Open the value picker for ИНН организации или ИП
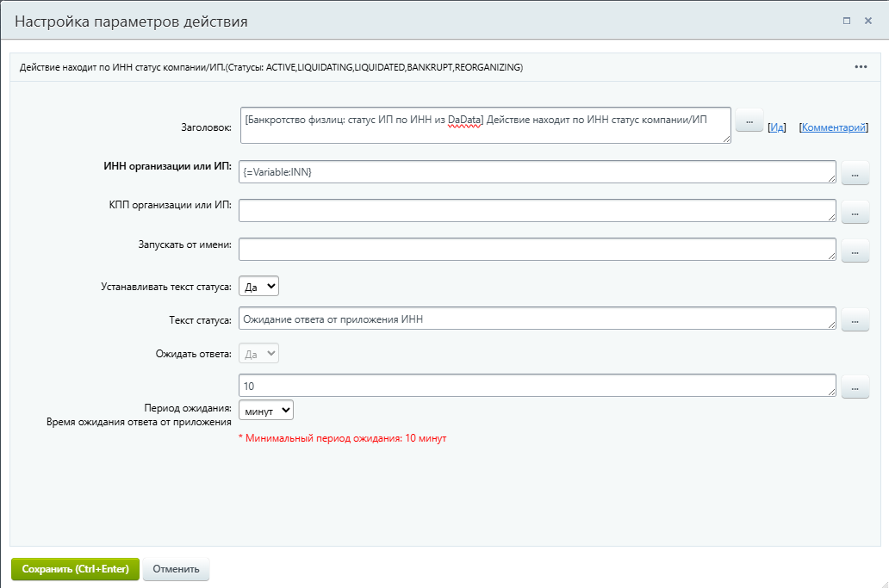The width and height of the screenshot is (889, 588). [855, 173]
